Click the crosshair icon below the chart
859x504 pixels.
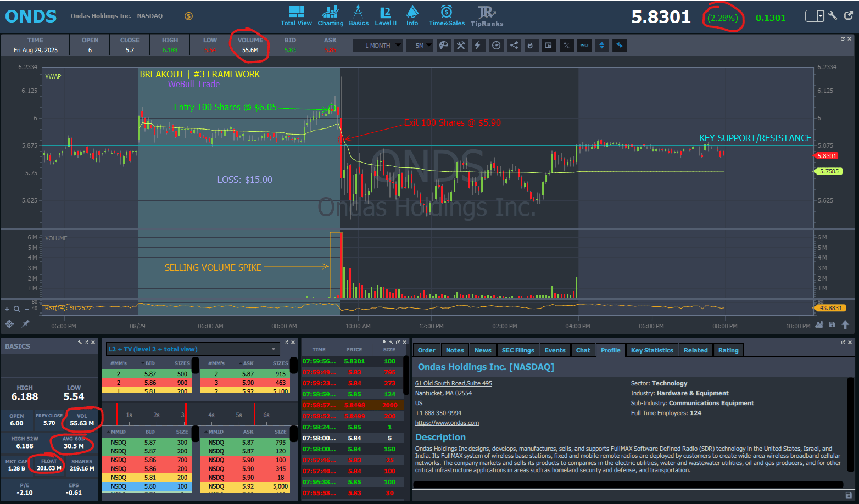coord(9,324)
